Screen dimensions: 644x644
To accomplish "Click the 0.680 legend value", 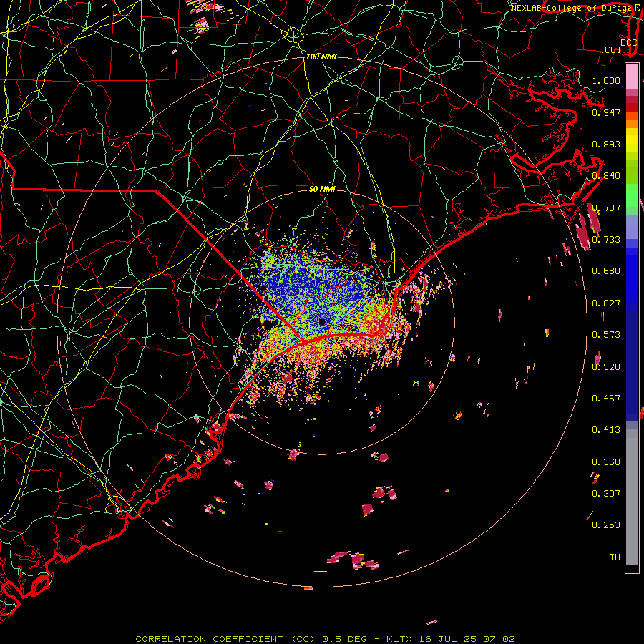I will click(606, 271).
